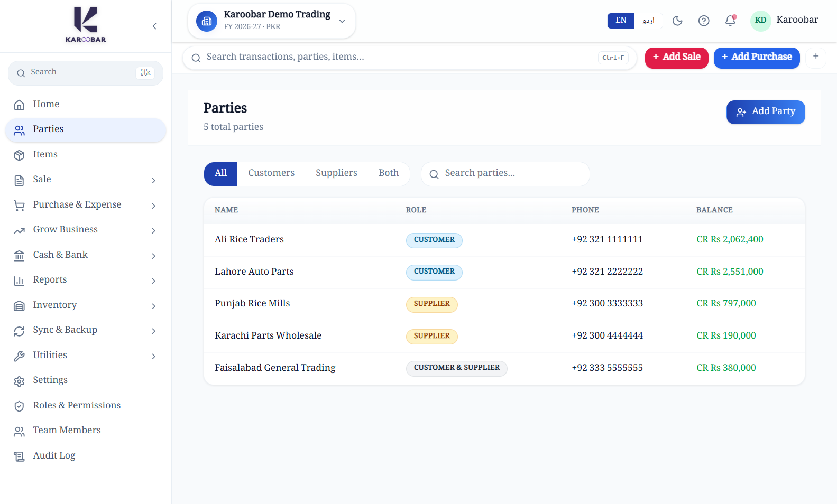Show parties with Both roles

click(x=389, y=174)
